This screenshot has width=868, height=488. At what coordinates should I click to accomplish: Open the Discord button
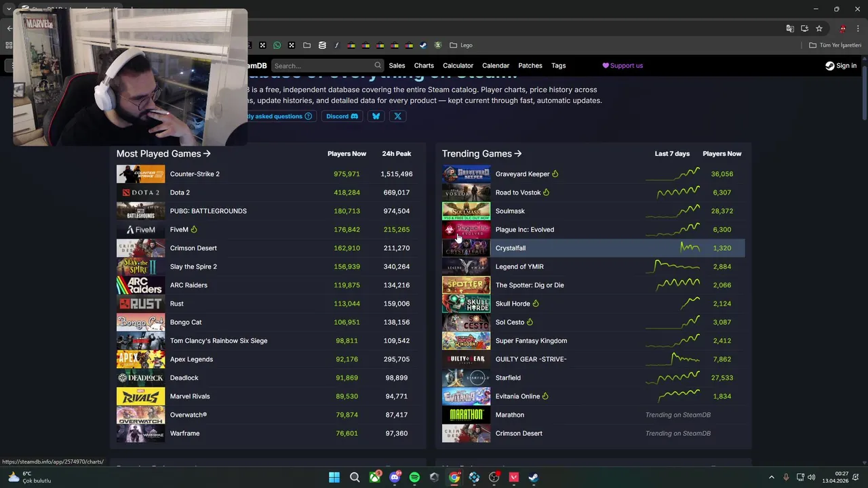pos(342,116)
